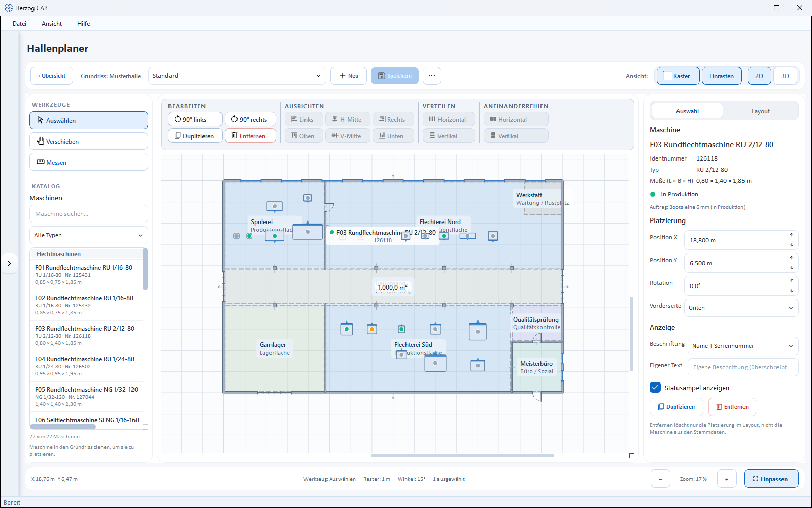
Task: Uncheck Statusampel anzeigen checkbox
Action: click(655, 387)
